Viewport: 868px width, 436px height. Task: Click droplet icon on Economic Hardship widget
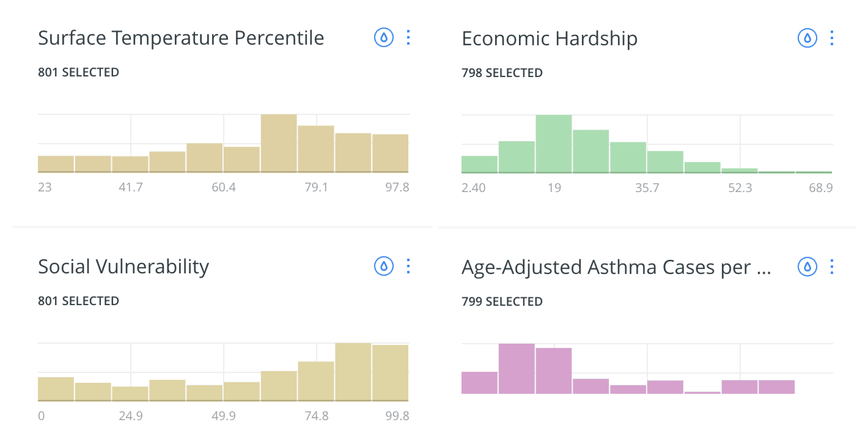pyautogui.click(x=807, y=38)
